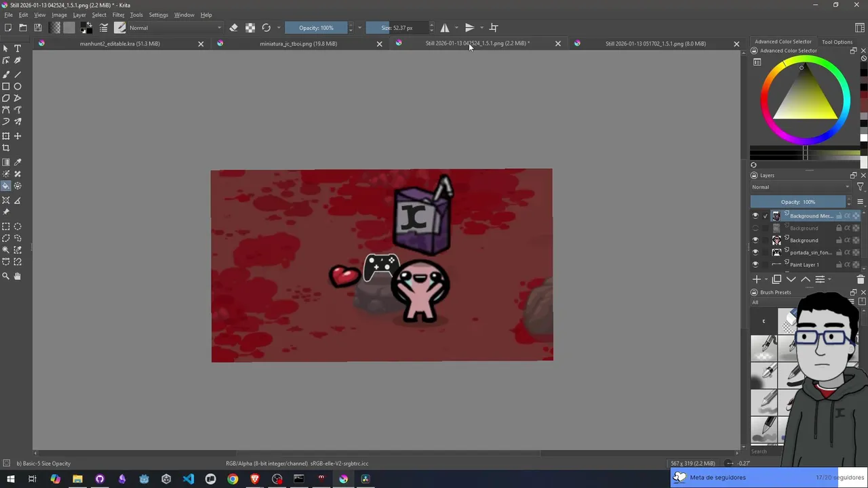Open vertical mirror options arrow
This screenshot has height=488, width=868.
point(481,28)
